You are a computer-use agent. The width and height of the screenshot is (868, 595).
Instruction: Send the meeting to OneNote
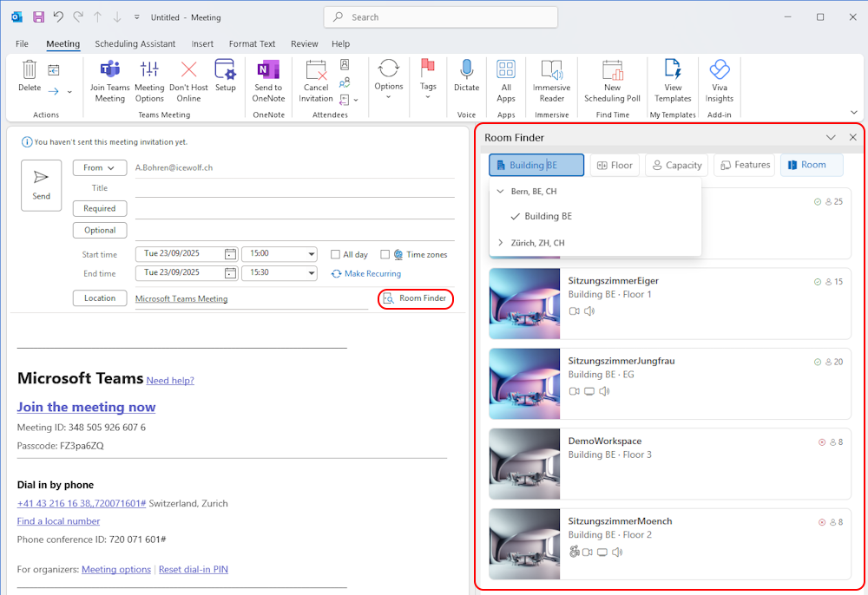[268, 82]
